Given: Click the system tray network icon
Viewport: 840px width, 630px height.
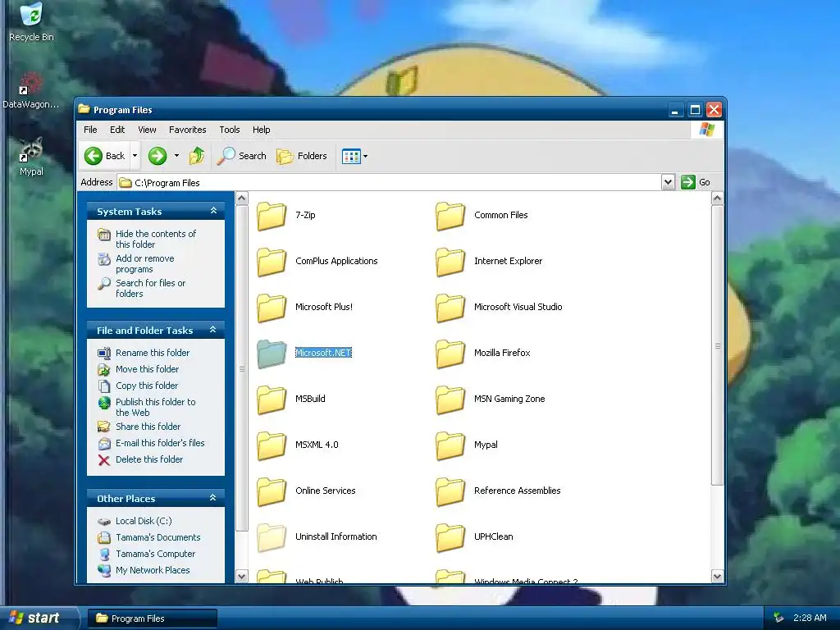Looking at the screenshot, I should pyautogui.click(x=778, y=618).
